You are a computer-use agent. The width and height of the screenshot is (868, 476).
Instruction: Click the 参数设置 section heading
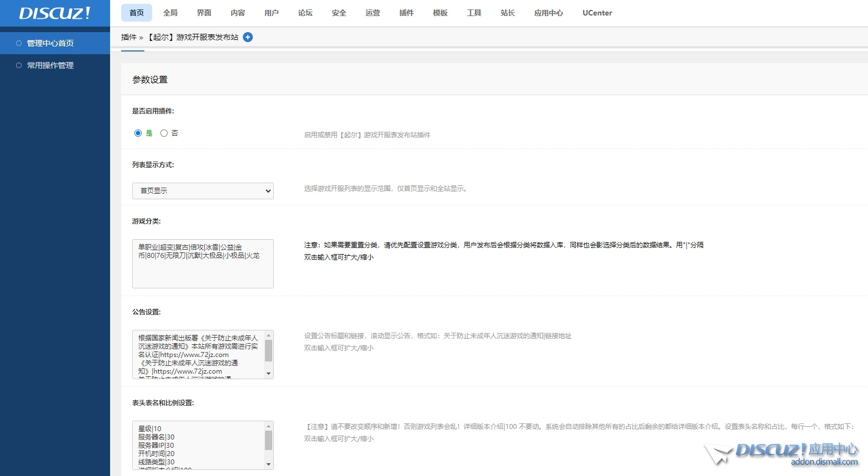pos(150,80)
